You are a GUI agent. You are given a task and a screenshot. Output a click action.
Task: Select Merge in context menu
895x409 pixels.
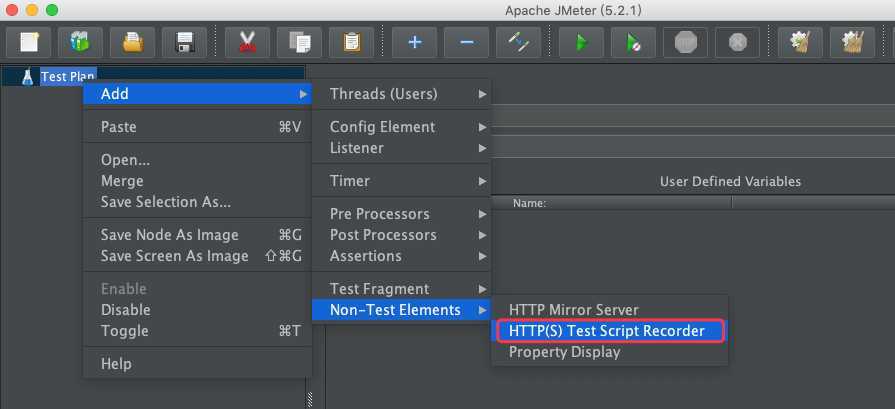click(x=197, y=181)
